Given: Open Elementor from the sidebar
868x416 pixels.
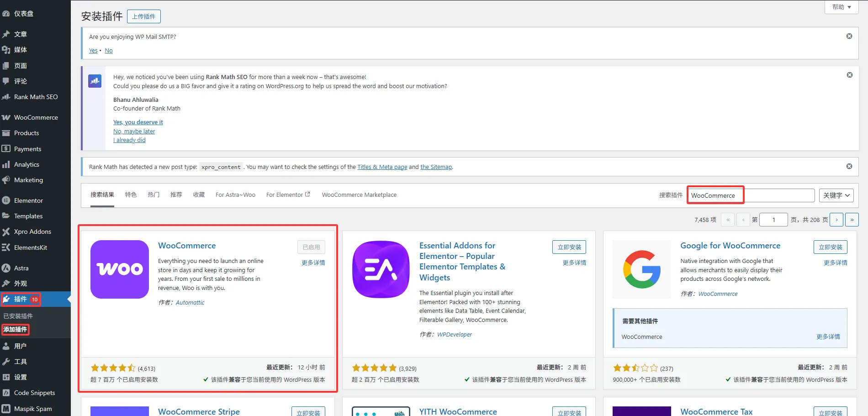Looking at the screenshot, I should click(28, 200).
